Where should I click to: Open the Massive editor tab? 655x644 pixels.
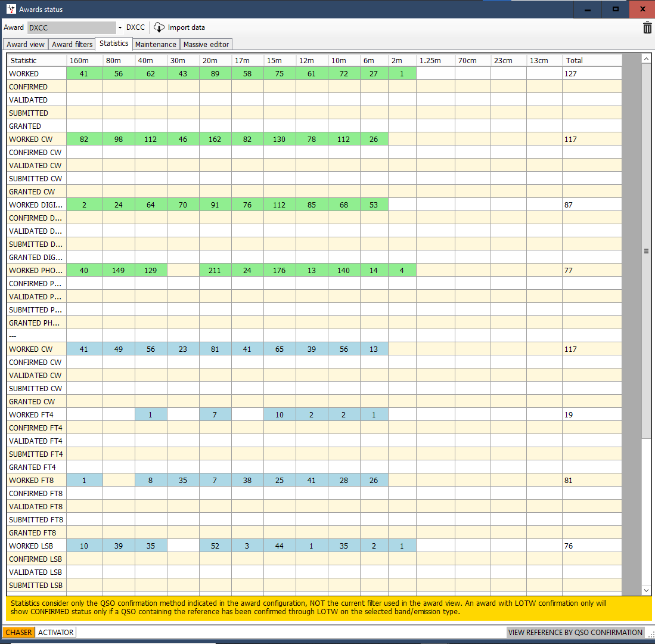pyautogui.click(x=206, y=44)
